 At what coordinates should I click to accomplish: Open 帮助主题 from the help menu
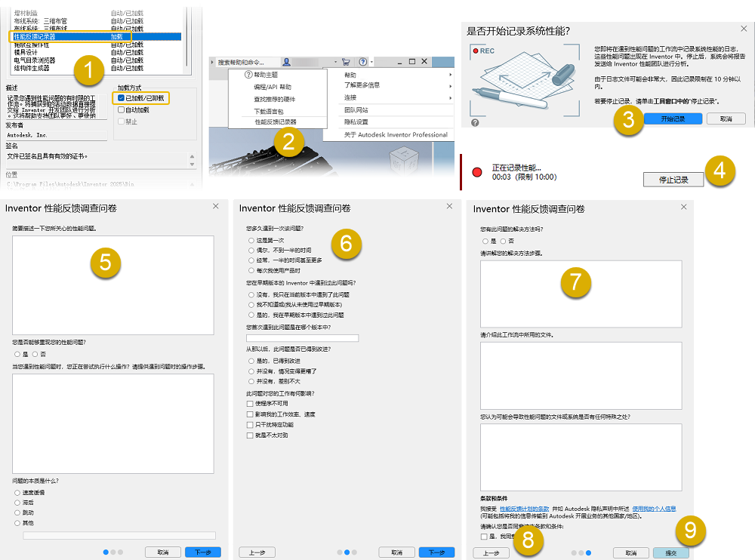pyautogui.click(x=266, y=75)
